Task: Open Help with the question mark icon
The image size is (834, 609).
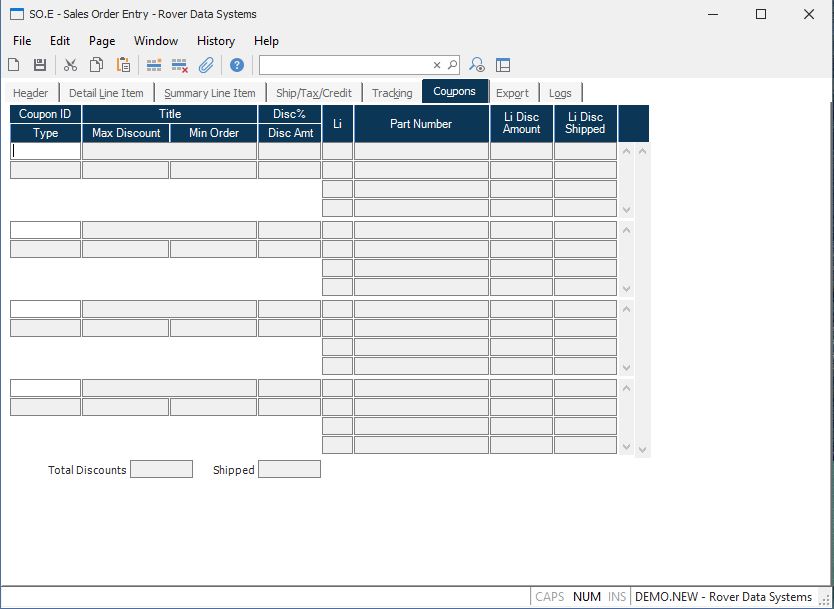Action: (x=237, y=65)
